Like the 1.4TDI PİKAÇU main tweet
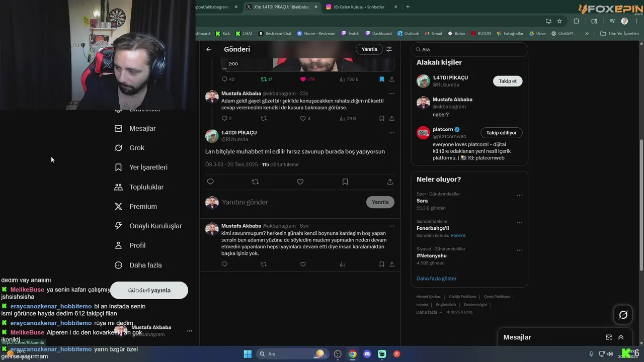 pyautogui.click(x=300, y=182)
